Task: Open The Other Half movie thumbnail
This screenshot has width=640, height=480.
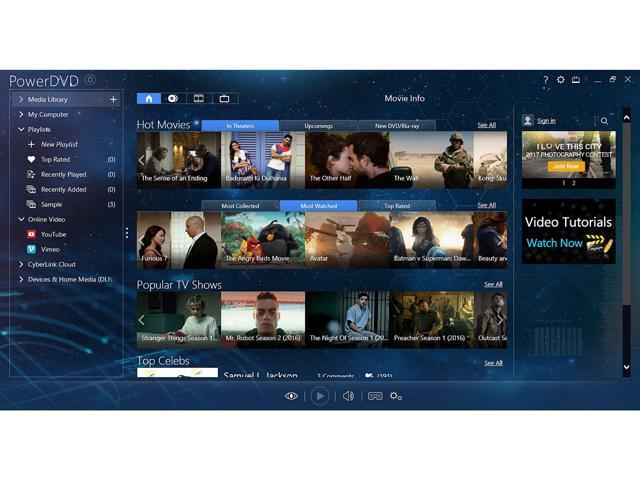Action: click(347, 160)
